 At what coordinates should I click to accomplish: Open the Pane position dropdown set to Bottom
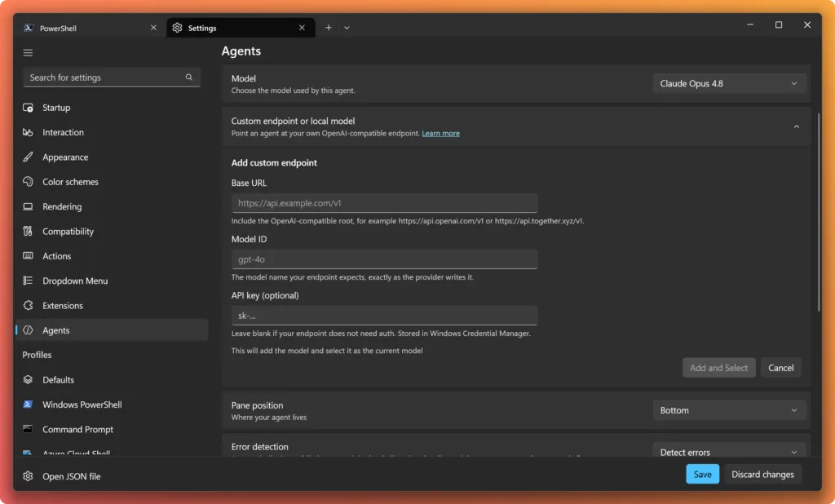[x=729, y=410]
